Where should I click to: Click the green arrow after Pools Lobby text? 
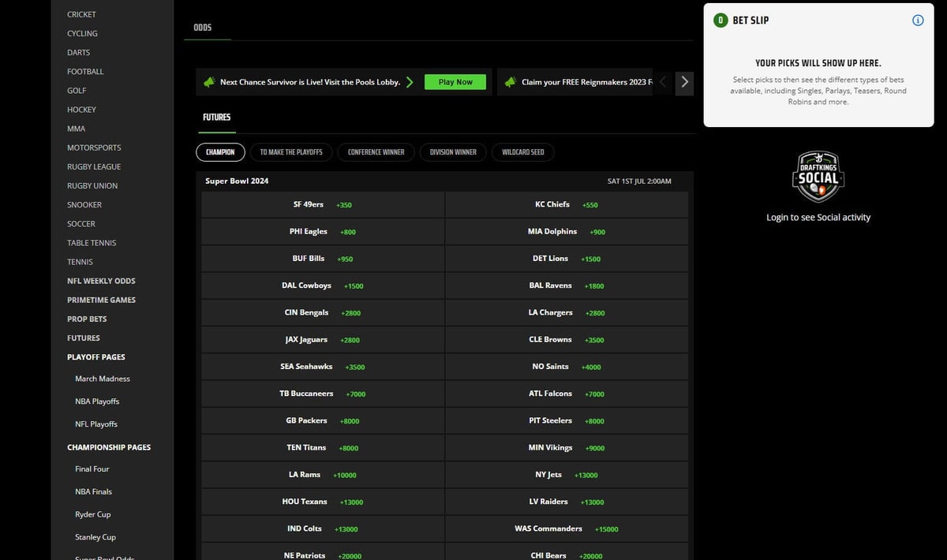click(410, 82)
